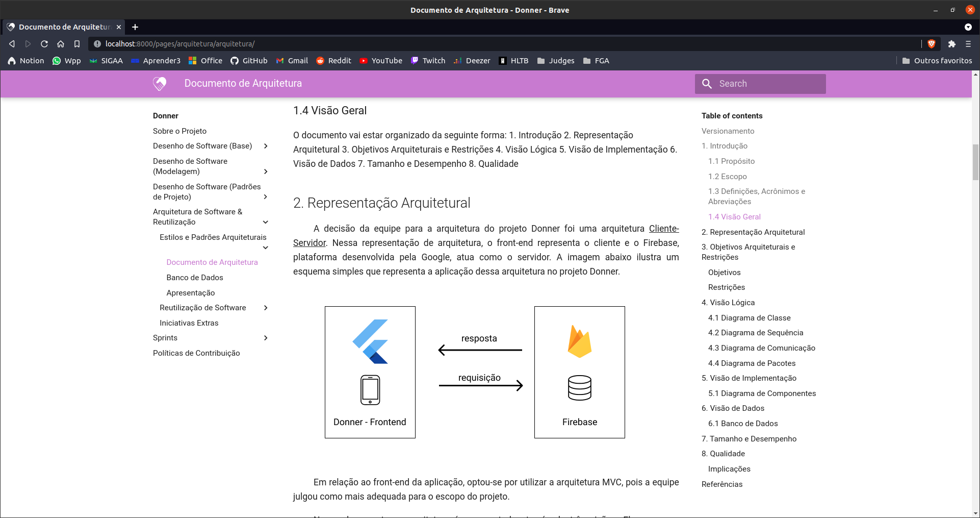Click the URL address bar
980x518 pixels.
[x=510, y=44]
